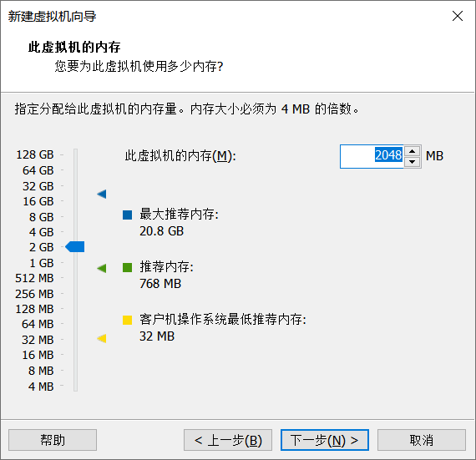Click the green square legend for 推荐内存
The height and width of the screenshot is (460, 476).
(127, 267)
